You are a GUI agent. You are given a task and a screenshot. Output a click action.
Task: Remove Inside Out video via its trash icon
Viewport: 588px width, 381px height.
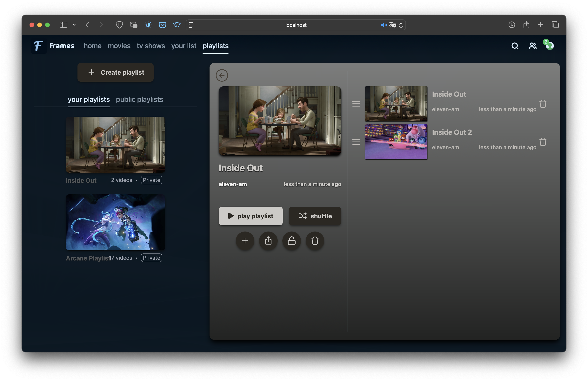pyautogui.click(x=543, y=104)
